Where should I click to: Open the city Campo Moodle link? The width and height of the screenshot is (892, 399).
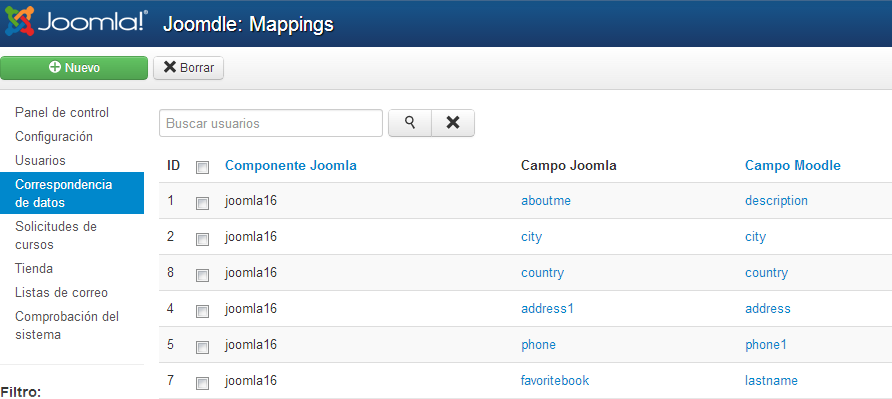755,237
